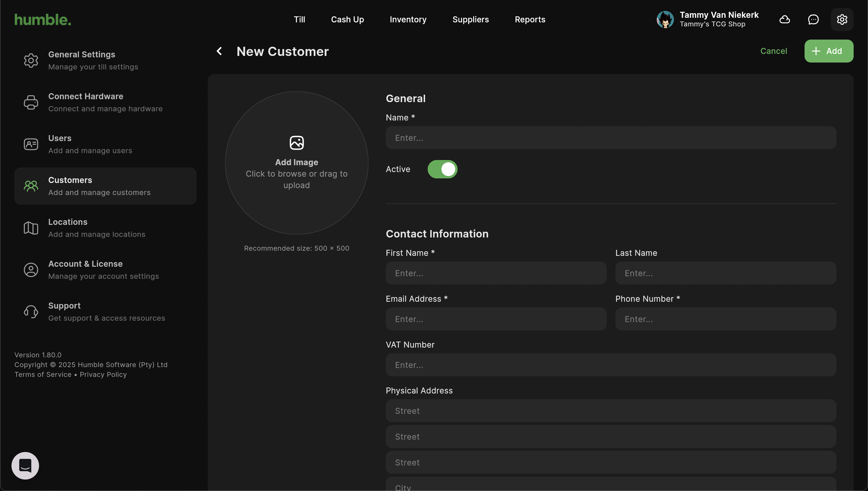Image resolution: width=868 pixels, height=491 pixels.
Task: Click the customer Name input field
Action: pyautogui.click(x=611, y=138)
